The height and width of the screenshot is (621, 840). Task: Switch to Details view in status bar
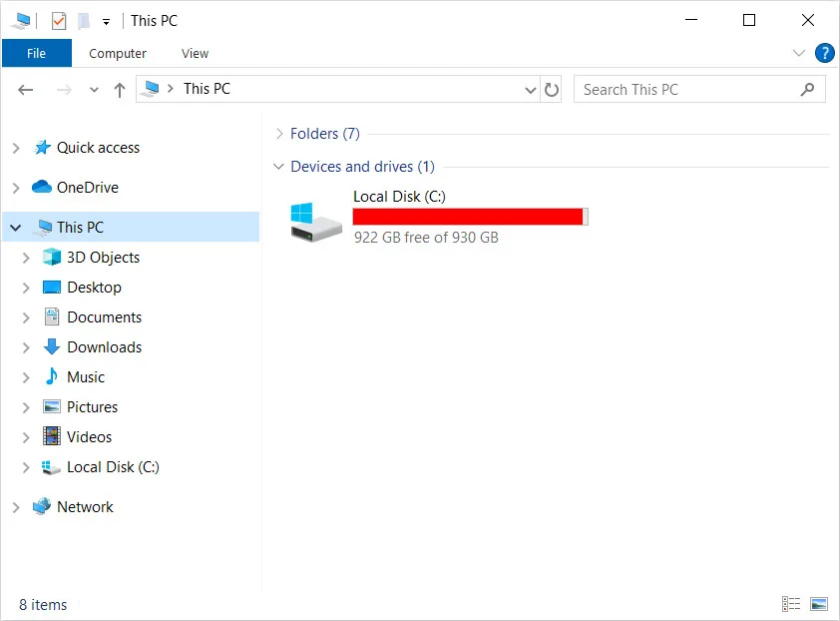click(791, 604)
